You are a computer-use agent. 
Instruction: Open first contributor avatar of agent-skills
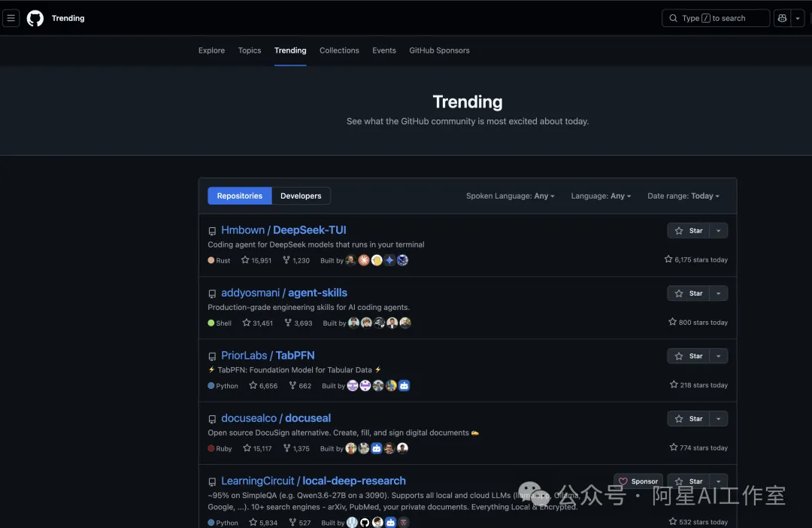(353, 323)
